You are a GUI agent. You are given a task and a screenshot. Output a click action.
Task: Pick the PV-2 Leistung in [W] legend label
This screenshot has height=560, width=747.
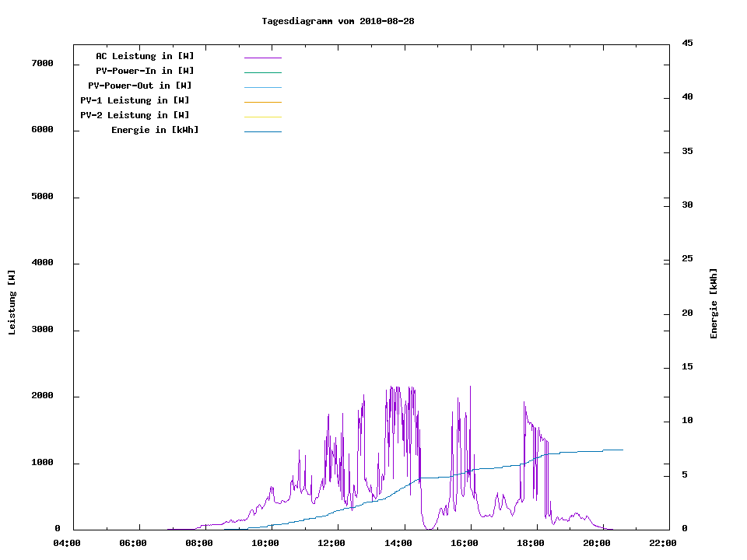click(135, 115)
